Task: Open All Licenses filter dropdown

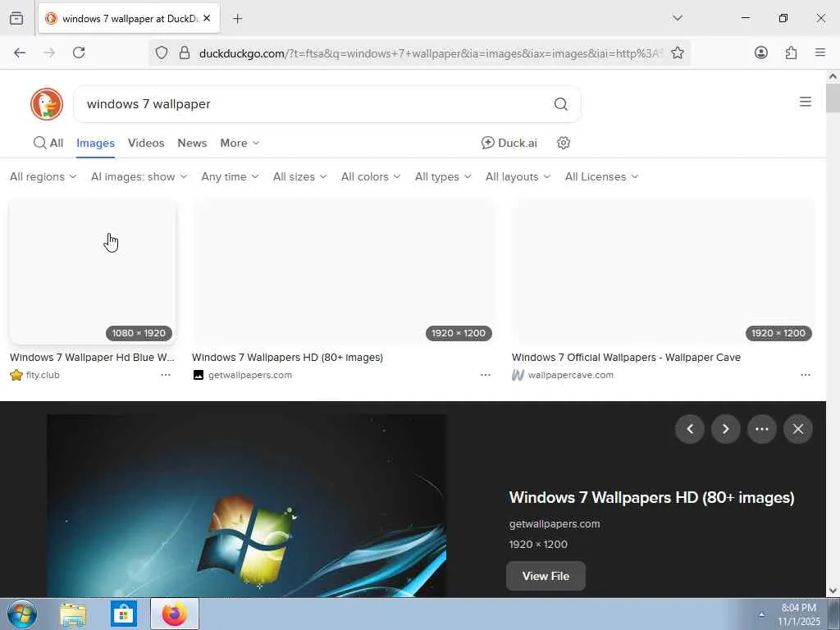Action: 601,177
